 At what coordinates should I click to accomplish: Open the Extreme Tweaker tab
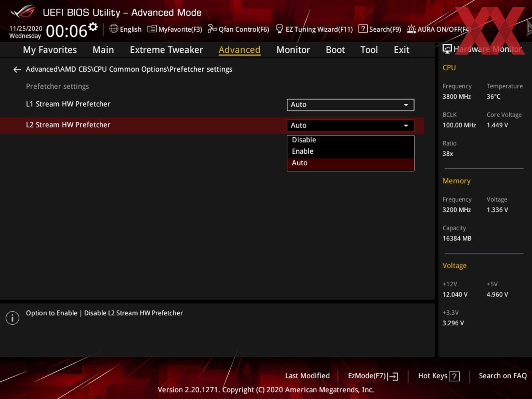pyautogui.click(x=166, y=50)
